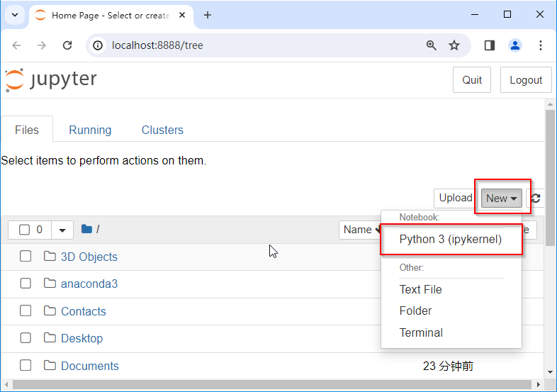
Task: Click the refresh file list icon
Action: pyautogui.click(x=536, y=198)
